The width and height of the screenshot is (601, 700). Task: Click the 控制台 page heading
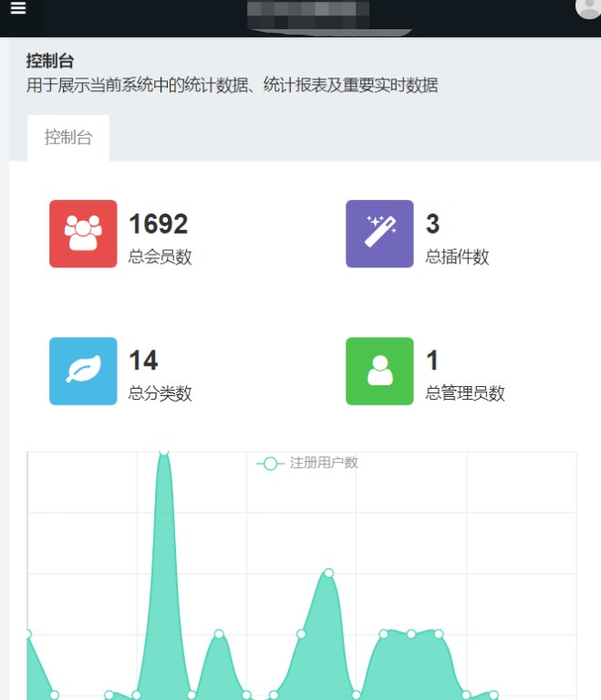pyautogui.click(x=50, y=61)
